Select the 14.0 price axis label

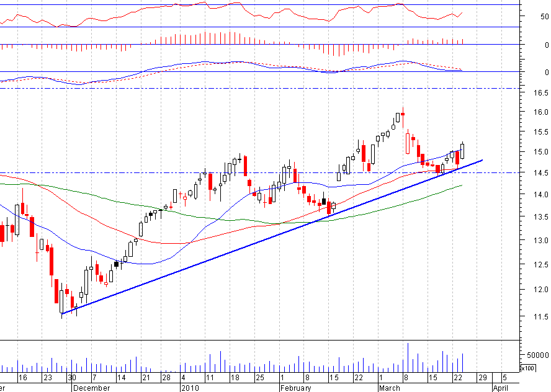[x=541, y=194]
